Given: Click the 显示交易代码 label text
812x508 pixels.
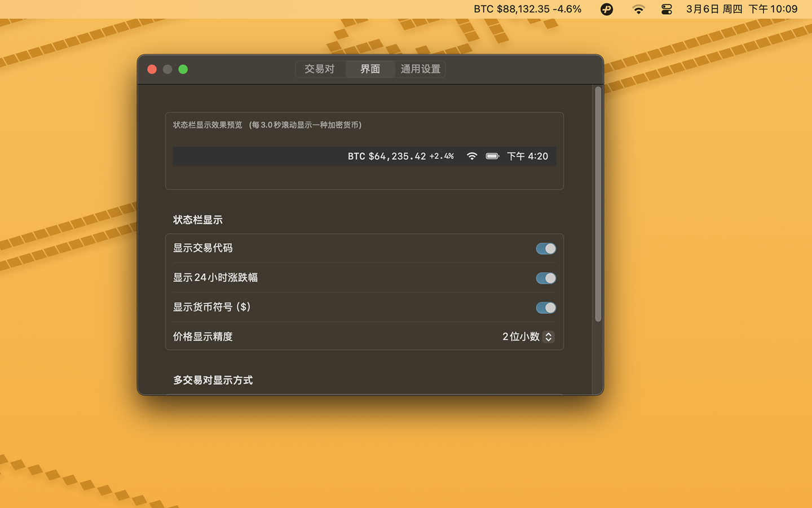Looking at the screenshot, I should (203, 248).
